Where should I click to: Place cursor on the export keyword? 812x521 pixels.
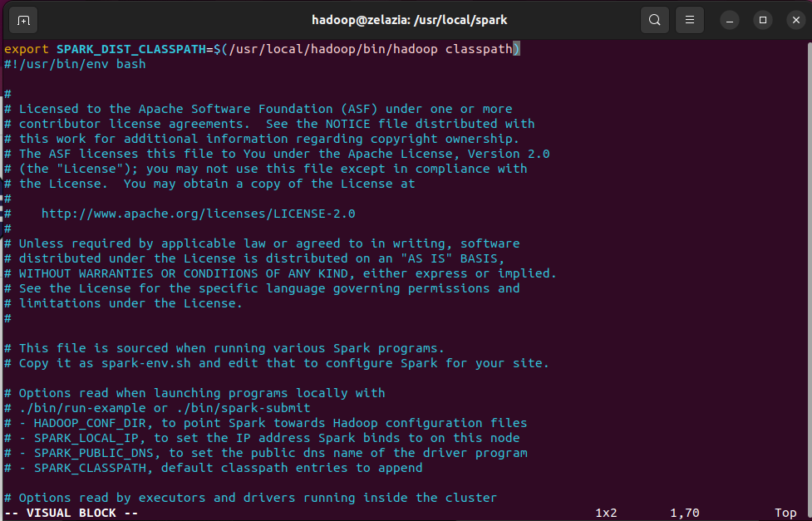coord(26,49)
